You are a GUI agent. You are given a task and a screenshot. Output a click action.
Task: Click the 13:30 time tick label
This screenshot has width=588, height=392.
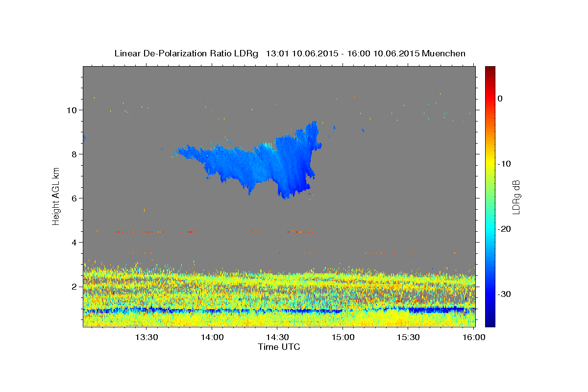[147, 338]
